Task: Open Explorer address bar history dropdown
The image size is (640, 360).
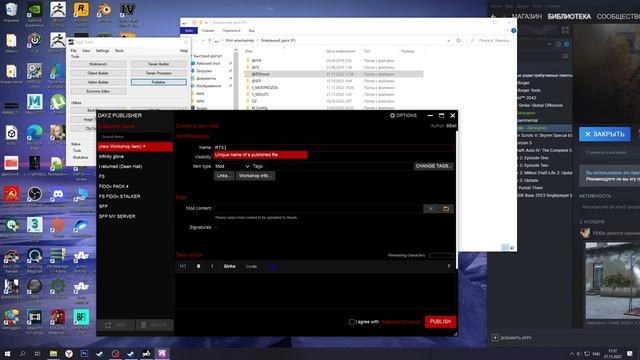Action: pyautogui.click(x=449, y=40)
